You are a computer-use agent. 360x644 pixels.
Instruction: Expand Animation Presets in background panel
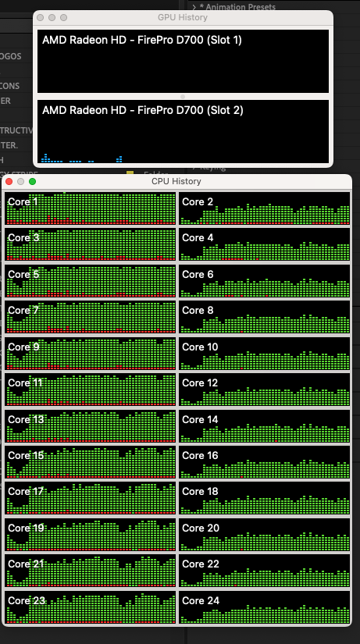coord(194,7)
